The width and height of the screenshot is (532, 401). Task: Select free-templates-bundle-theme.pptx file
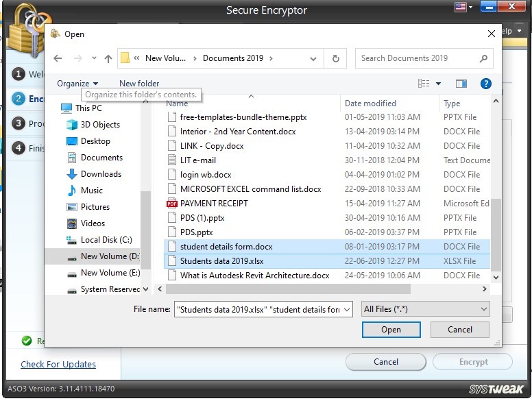(327, 117)
